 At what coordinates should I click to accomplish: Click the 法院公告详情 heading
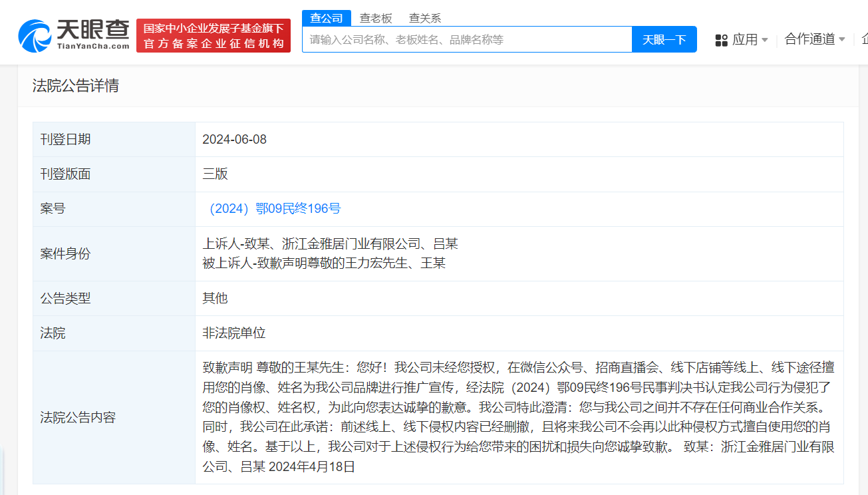[x=76, y=86]
